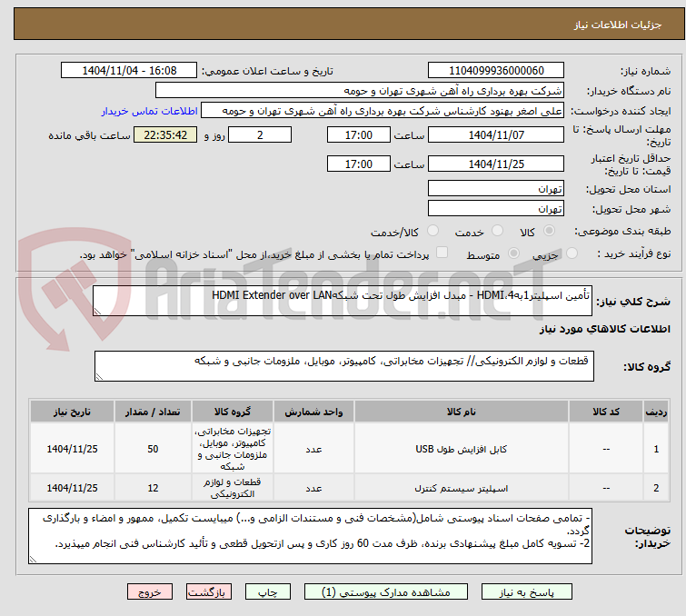
Task: Click the توضیحات خریدار text area
Action: [310, 536]
